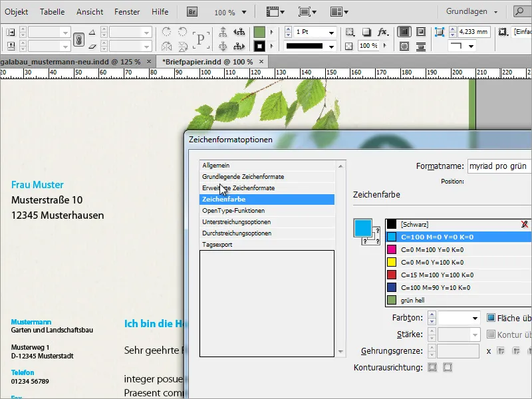
Task: Rotate 90° clockwise icon
Action: pos(166,32)
